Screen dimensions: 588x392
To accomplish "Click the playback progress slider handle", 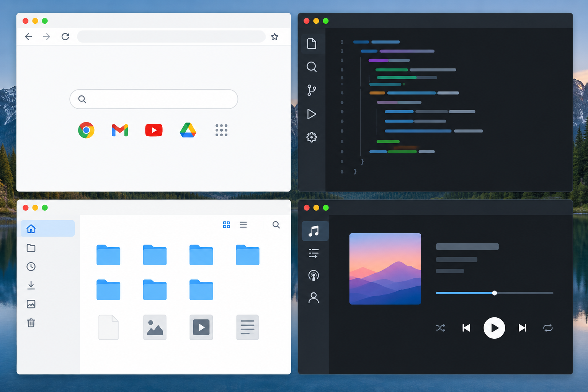I will [x=495, y=293].
